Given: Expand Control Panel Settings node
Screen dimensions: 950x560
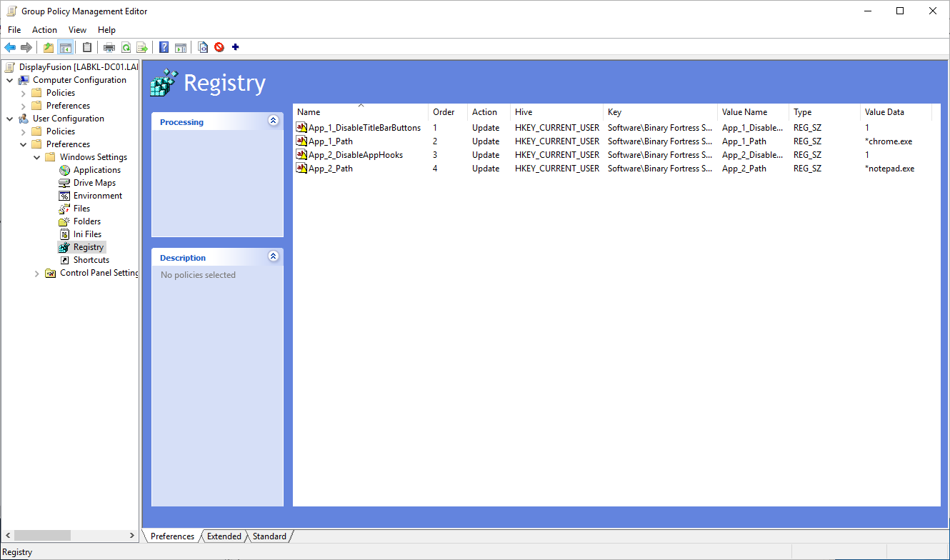Looking at the screenshot, I should (x=37, y=273).
